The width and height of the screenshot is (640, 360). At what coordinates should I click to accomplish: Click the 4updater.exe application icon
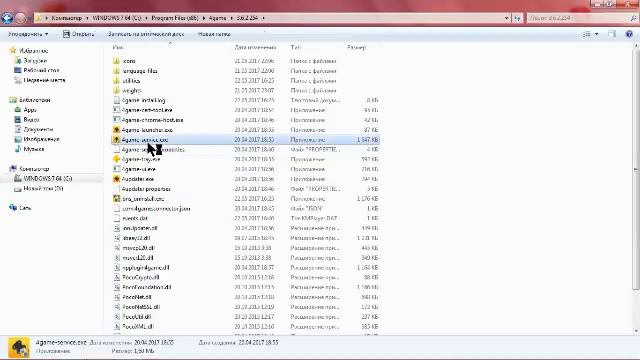(116, 179)
